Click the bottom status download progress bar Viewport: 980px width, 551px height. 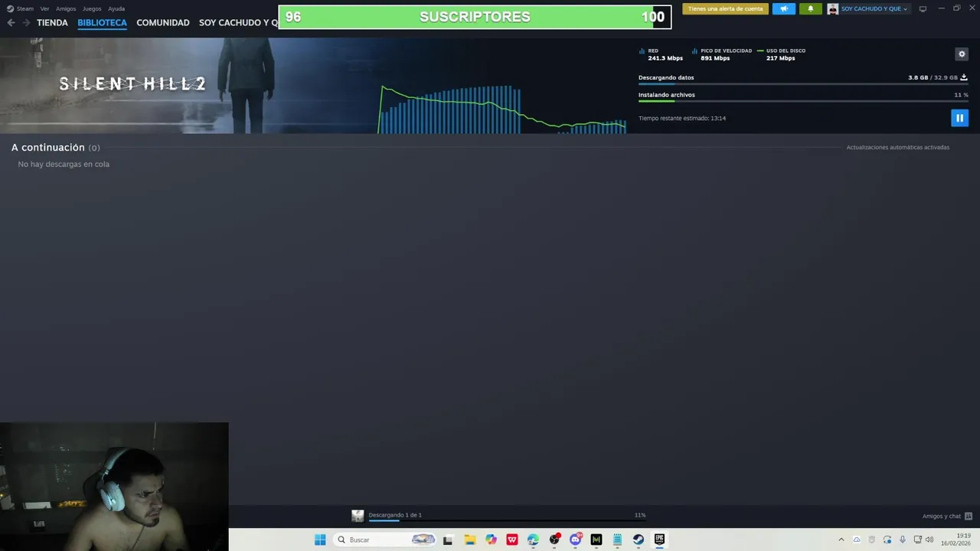(507, 520)
